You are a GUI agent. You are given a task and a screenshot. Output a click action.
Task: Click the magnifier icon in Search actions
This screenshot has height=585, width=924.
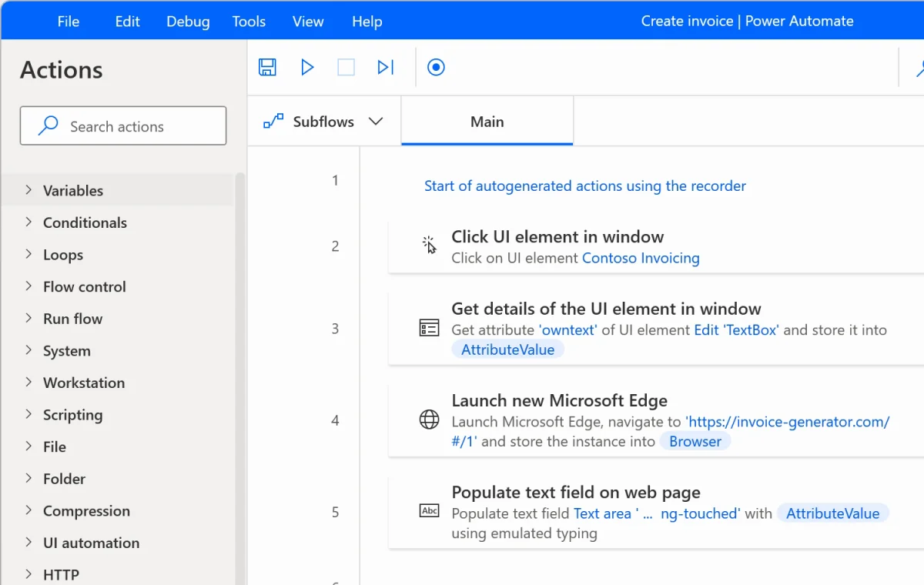48,125
